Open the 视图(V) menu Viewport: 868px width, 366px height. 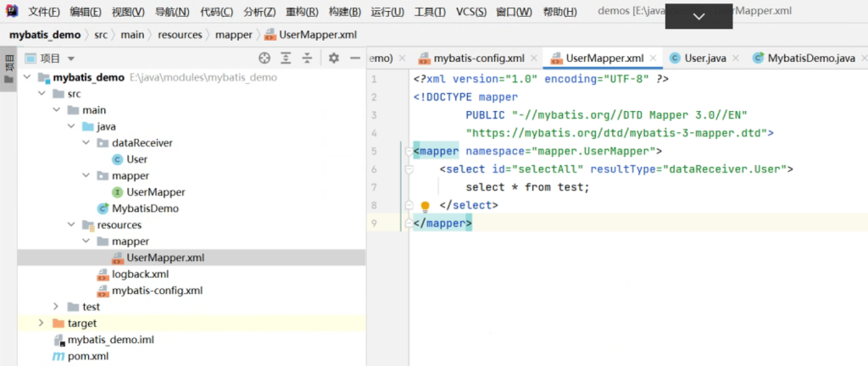pyautogui.click(x=128, y=12)
